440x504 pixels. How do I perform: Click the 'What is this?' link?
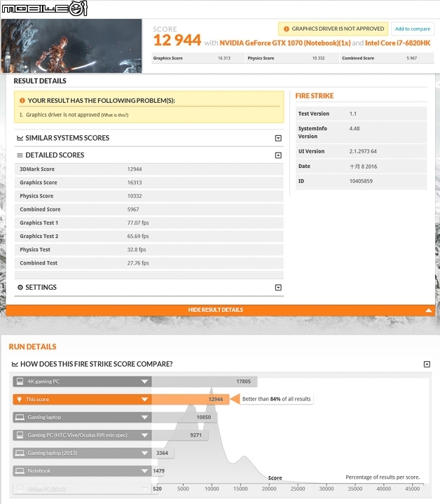[115, 115]
